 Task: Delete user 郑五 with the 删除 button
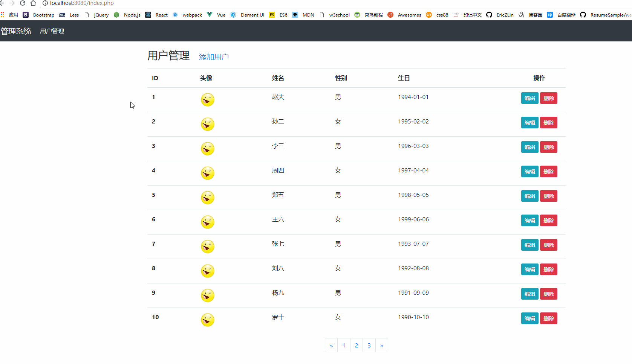pos(548,196)
